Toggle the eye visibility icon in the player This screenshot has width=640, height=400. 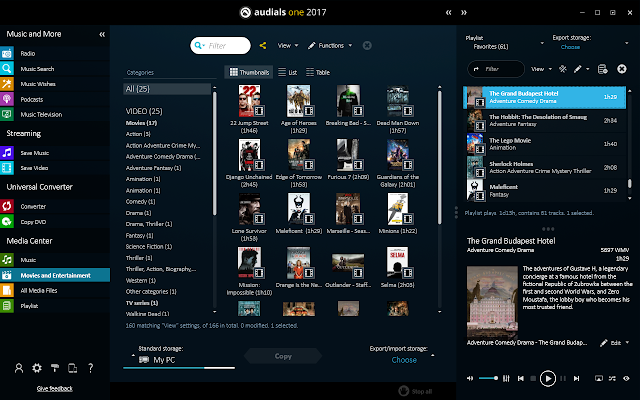tap(626, 378)
